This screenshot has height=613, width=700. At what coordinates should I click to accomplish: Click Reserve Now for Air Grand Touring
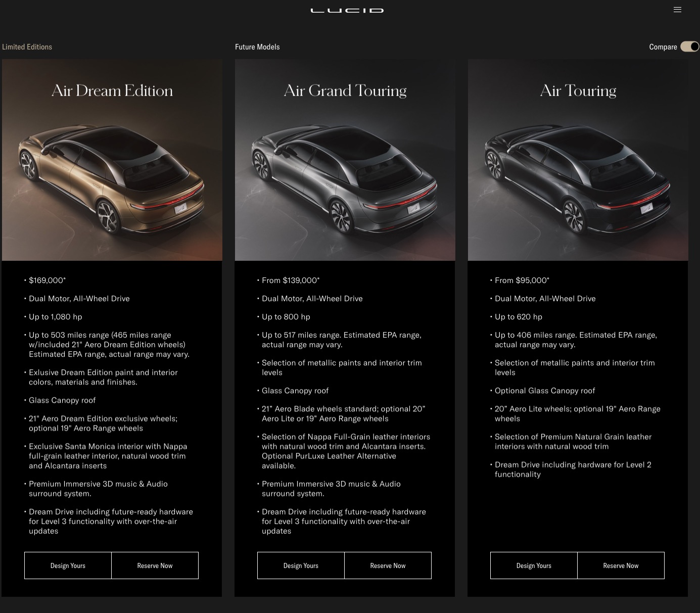(388, 565)
